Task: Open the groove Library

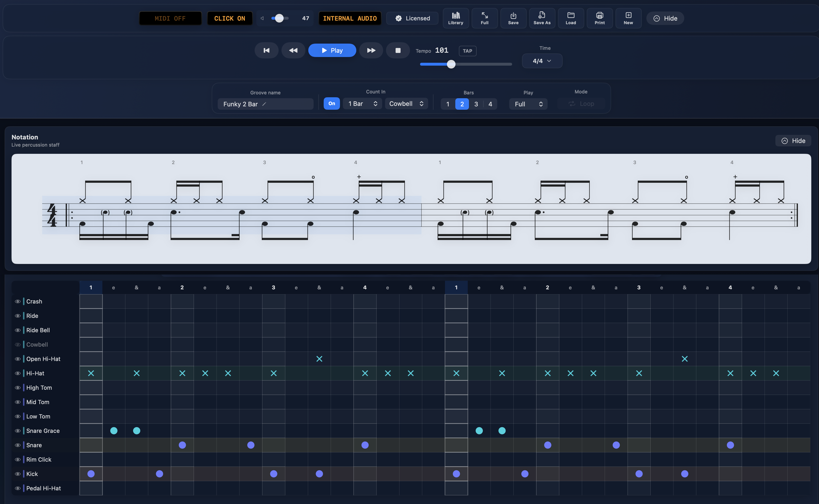Action: pyautogui.click(x=455, y=18)
